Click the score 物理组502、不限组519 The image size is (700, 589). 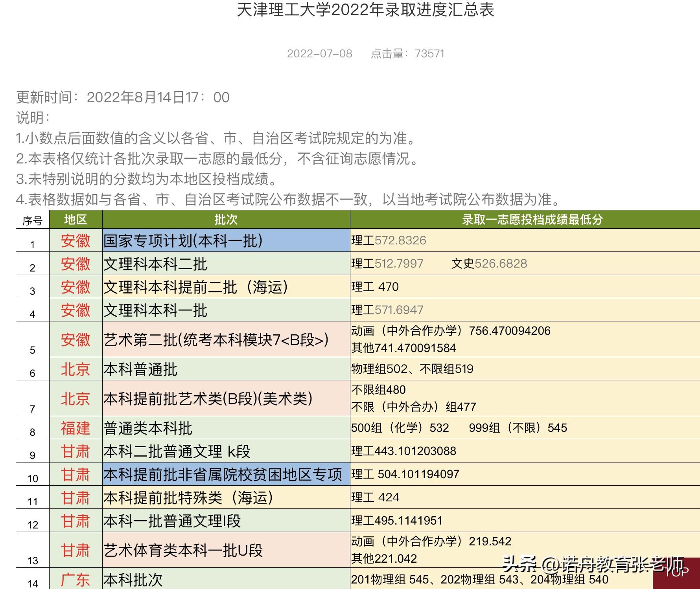click(x=412, y=369)
